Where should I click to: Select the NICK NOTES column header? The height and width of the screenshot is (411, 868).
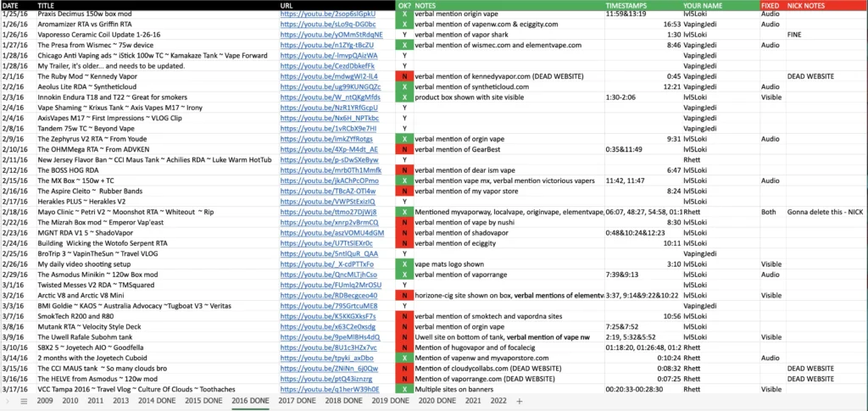[x=826, y=5]
